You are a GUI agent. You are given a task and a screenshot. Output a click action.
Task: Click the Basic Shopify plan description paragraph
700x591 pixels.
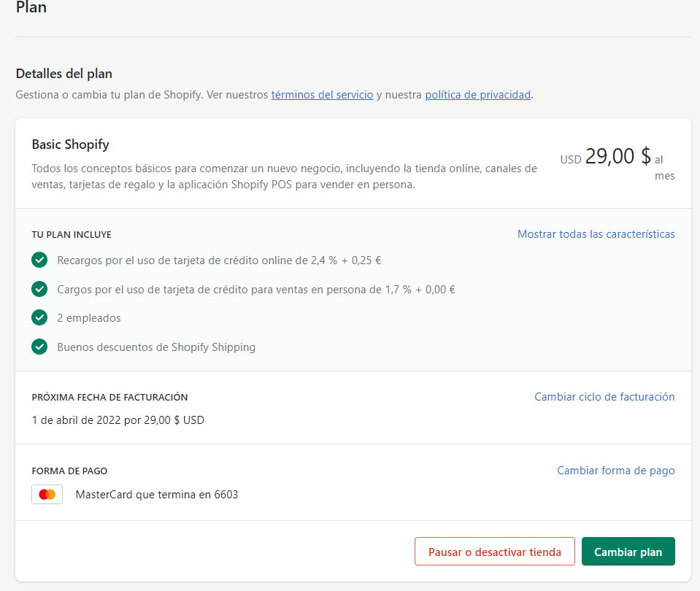[x=284, y=177]
